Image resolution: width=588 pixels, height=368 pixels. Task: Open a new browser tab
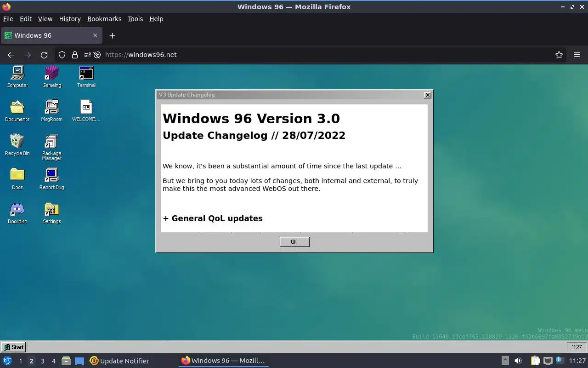pyautogui.click(x=112, y=35)
